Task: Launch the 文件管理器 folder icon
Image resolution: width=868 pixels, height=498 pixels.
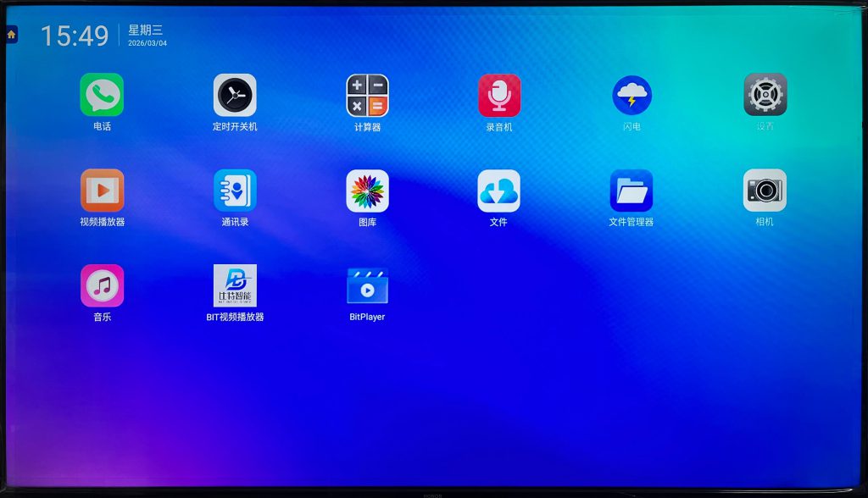Action: (x=632, y=191)
